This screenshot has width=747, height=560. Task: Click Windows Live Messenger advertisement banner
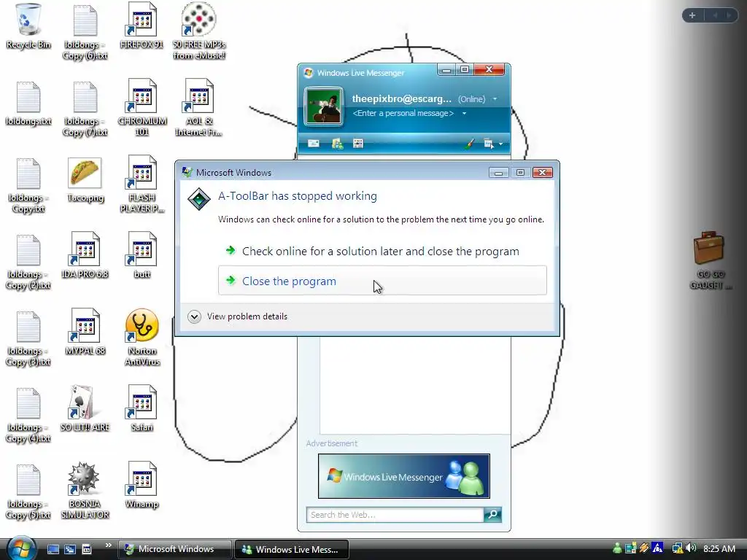point(403,475)
